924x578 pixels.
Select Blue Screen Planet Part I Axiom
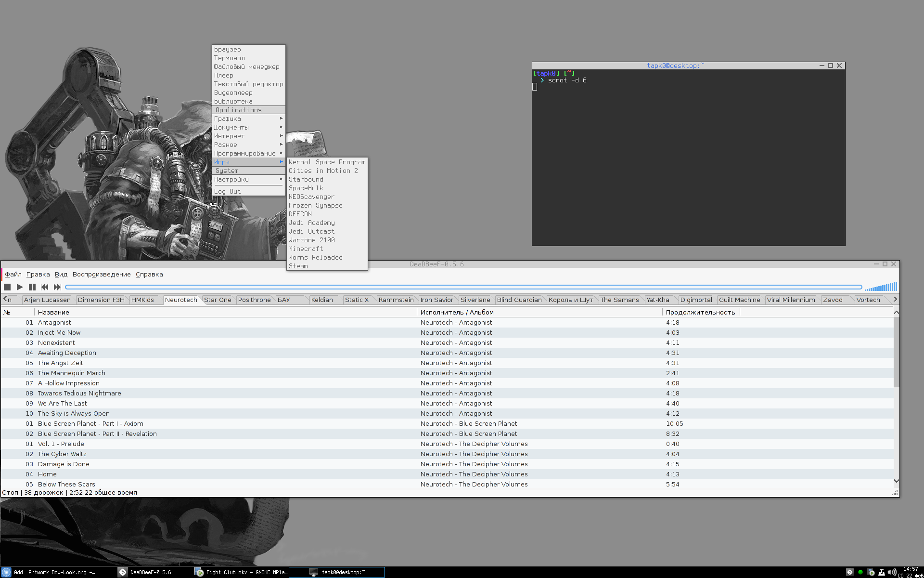pos(447,423)
